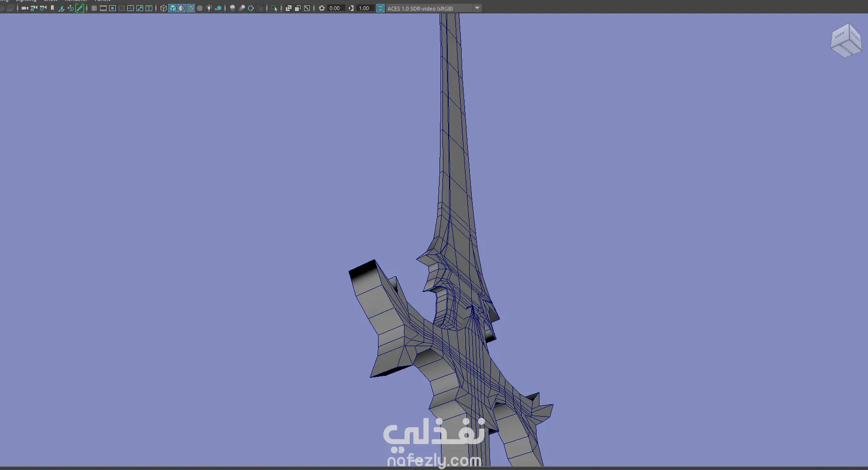Click the Motion Blur icon
Image resolution: width=868 pixels, height=470 pixels.
tap(242, 8)
